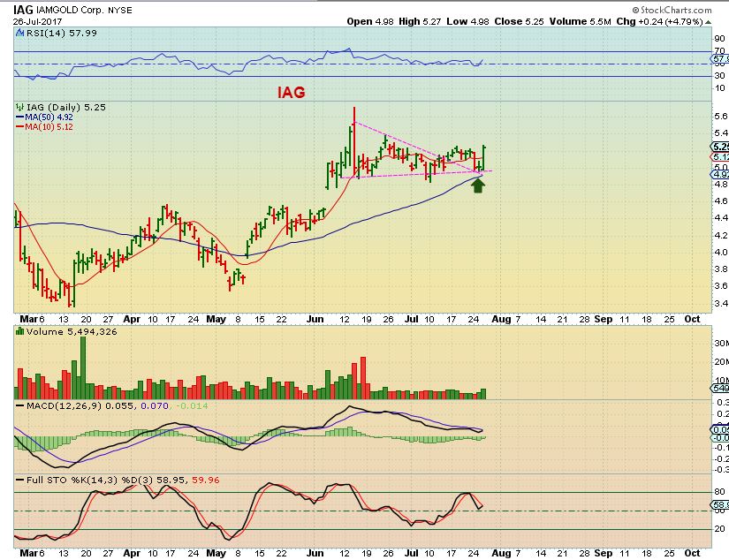Click the 'Jun' label on the bottom date axis
This screenshot has height=560, width=729.
click(x=315, y=553)
